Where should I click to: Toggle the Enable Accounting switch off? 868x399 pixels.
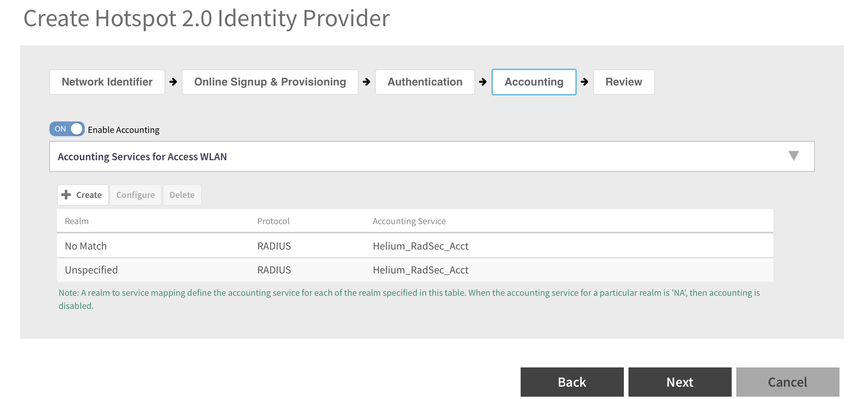(67, 129)
